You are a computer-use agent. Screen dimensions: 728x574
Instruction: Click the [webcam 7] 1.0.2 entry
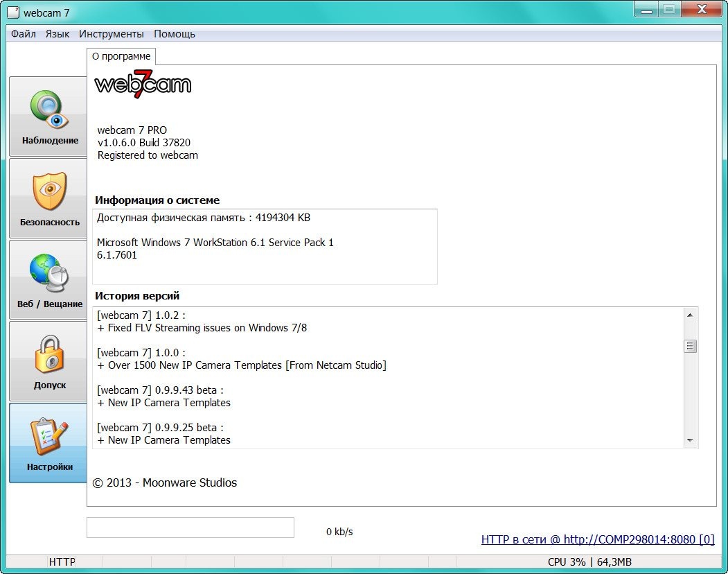[141, 315]
